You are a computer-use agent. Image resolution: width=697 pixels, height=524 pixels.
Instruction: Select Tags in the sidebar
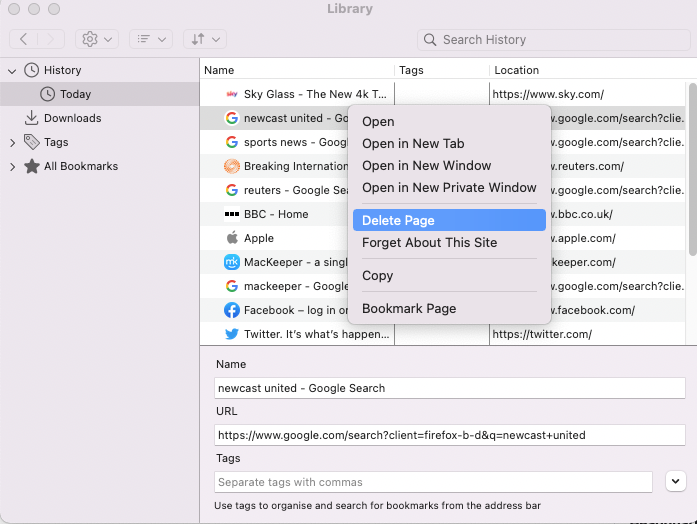56,142
